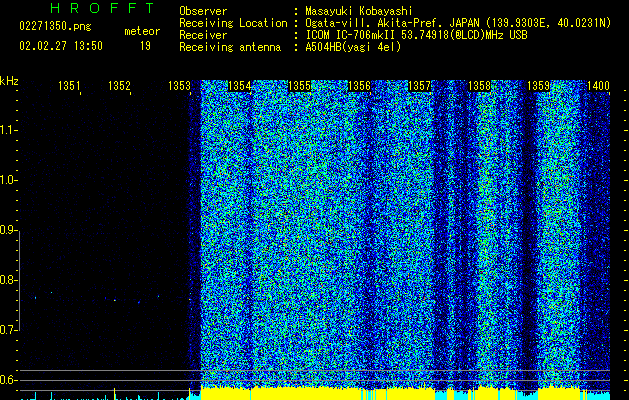
Task: Click the date stamp 02.02.27 13:50
Action: pos(61,46)
